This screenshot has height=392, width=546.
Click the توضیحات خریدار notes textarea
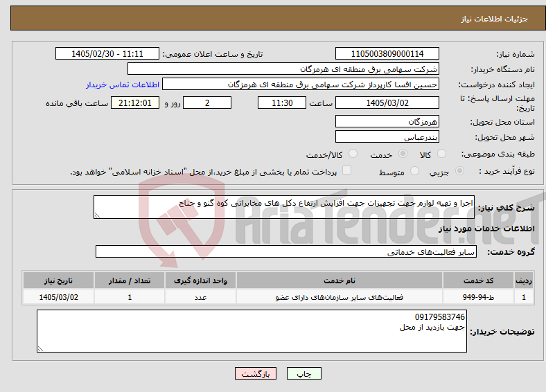252,331
